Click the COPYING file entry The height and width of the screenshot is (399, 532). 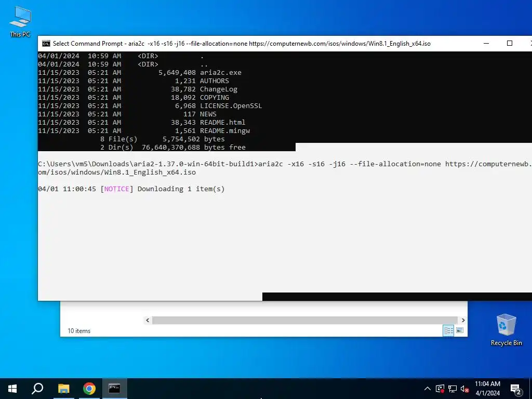(214, 97)
